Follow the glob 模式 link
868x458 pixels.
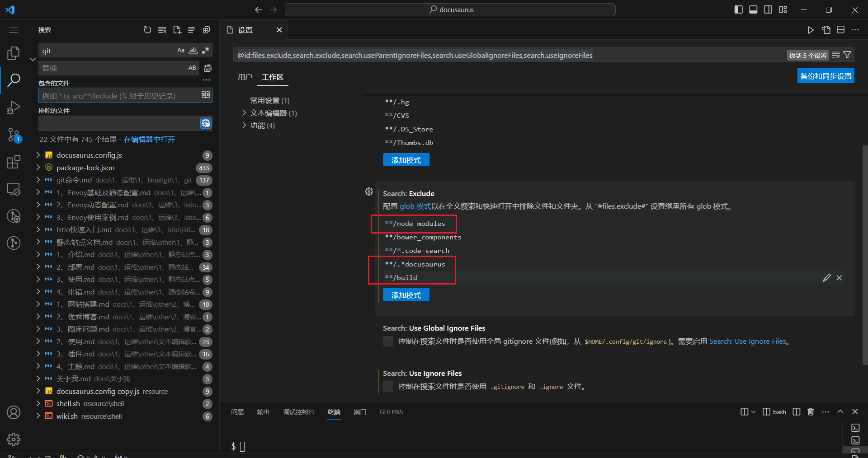pyautogui.click(x=415, y=206)
